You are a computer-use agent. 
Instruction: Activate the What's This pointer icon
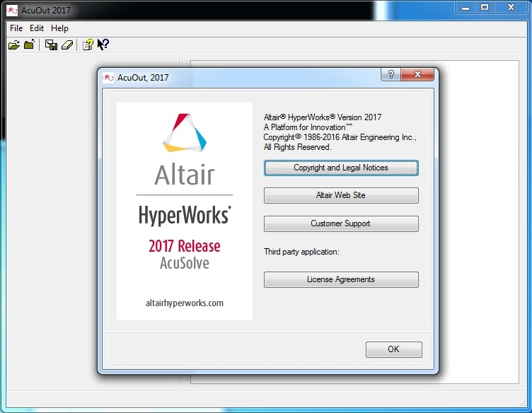(x=103, y=45)
